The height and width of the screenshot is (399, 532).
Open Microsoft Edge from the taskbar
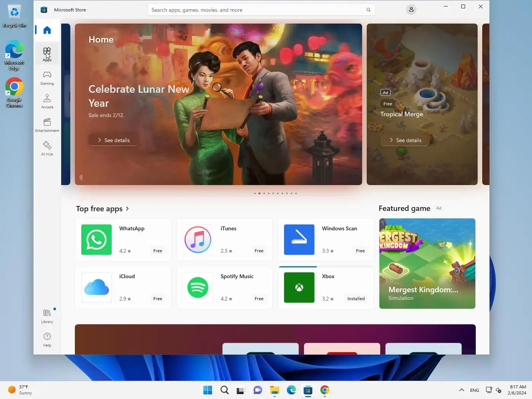coord(291,390)
